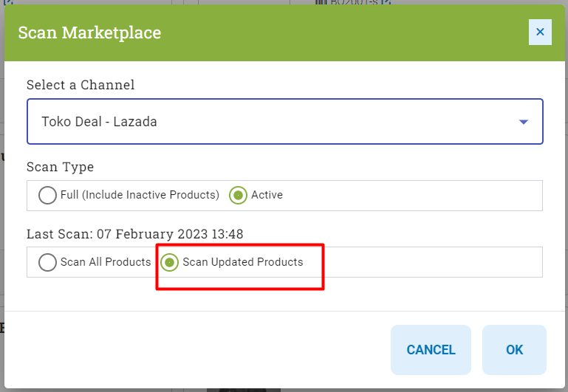Select the Scan All Products radio circle
The image size is (568, 392).
tap(47, 262)
